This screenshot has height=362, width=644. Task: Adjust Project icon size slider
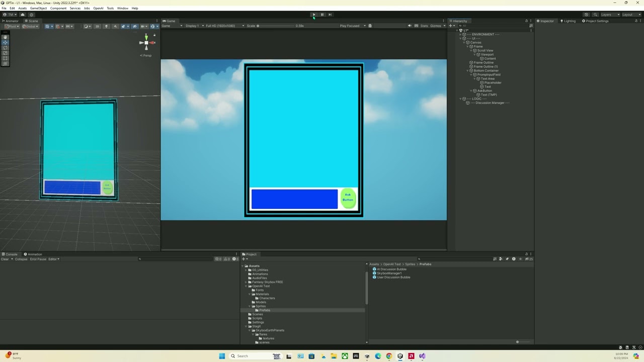click(x=518, y=342)
